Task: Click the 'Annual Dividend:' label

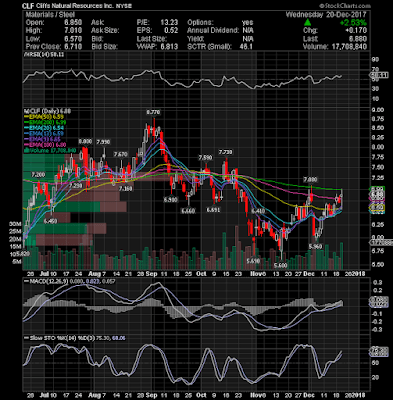Action: 213,31
